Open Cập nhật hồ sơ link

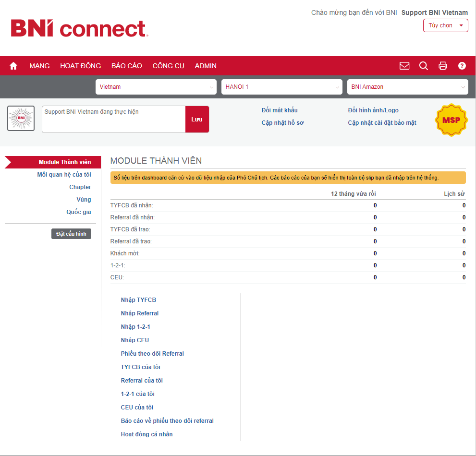(x=282, y=122)
